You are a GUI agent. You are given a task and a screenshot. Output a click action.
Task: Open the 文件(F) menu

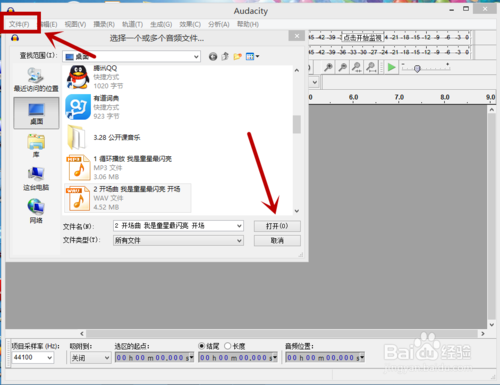(19, 24)
